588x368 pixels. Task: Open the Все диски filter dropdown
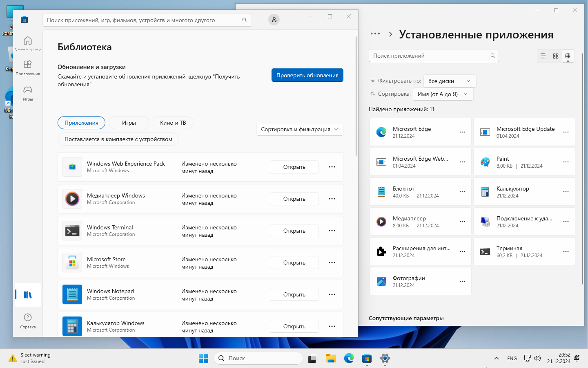click(x=450, y=81)
